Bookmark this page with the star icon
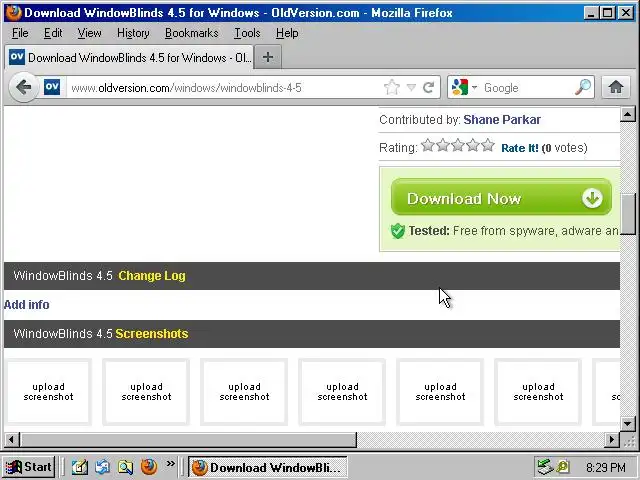640x480 pixels. (392, 87)
